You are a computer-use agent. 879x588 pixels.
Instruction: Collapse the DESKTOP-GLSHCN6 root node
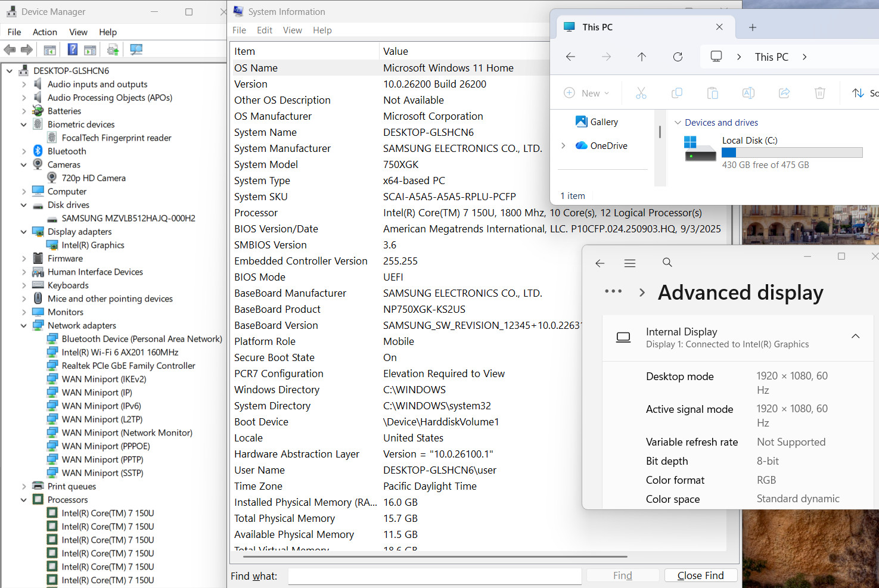pyautogui.click(x=10, y=71)
